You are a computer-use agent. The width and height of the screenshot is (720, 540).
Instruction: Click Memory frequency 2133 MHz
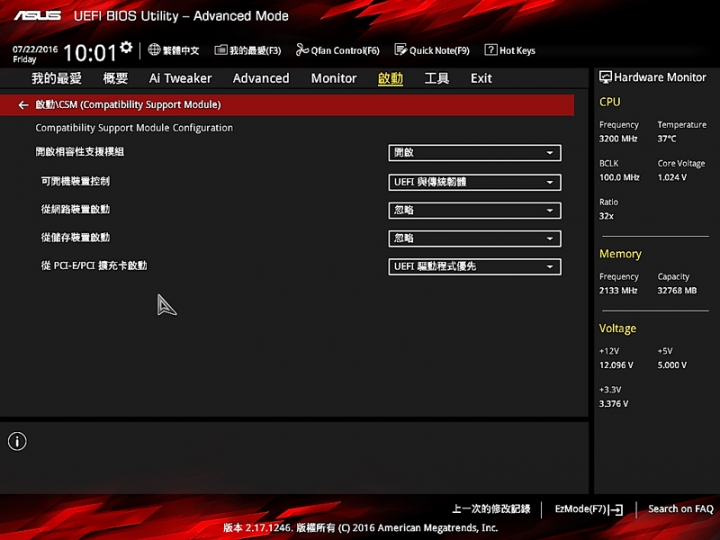(x=618, y=291)
